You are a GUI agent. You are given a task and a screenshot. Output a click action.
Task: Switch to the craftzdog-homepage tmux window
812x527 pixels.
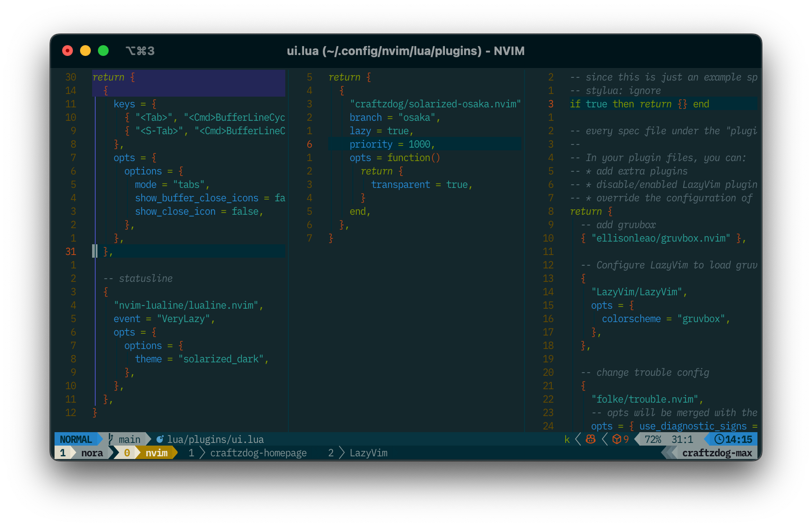click(x=258, y=453)
